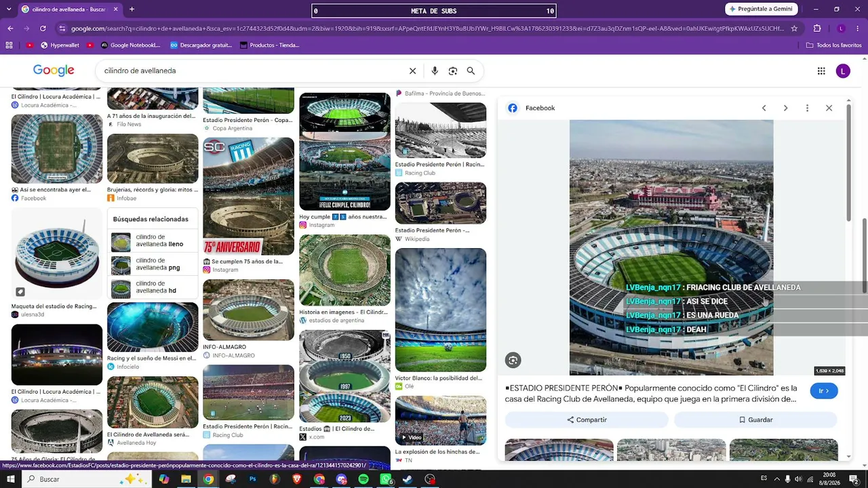Show next image in preview panel
The height and width of the screenshot is (488, 868).
tap(786, 108)
